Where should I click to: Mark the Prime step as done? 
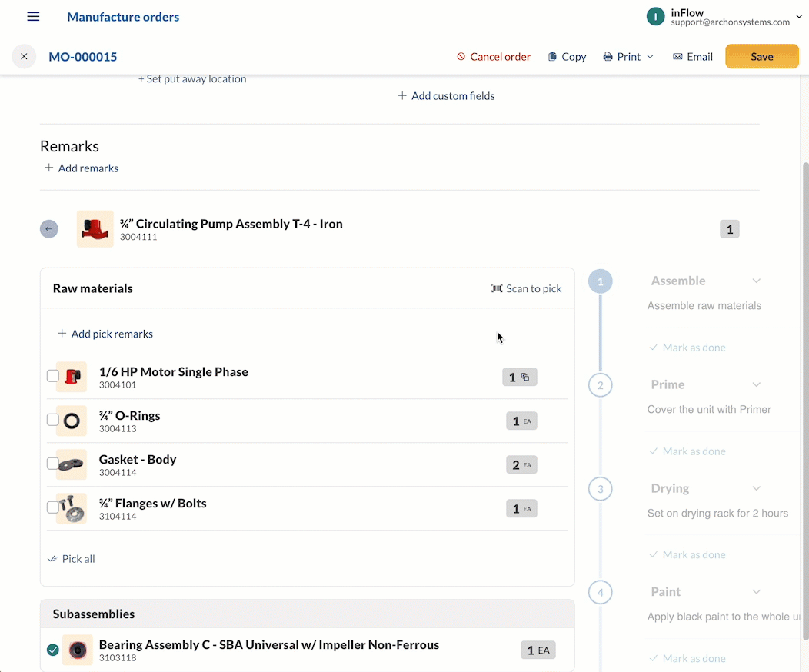687,451
